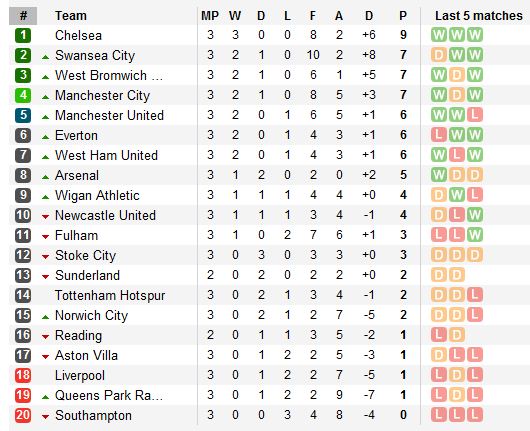Click Southampton's red position badge 20

23,415
